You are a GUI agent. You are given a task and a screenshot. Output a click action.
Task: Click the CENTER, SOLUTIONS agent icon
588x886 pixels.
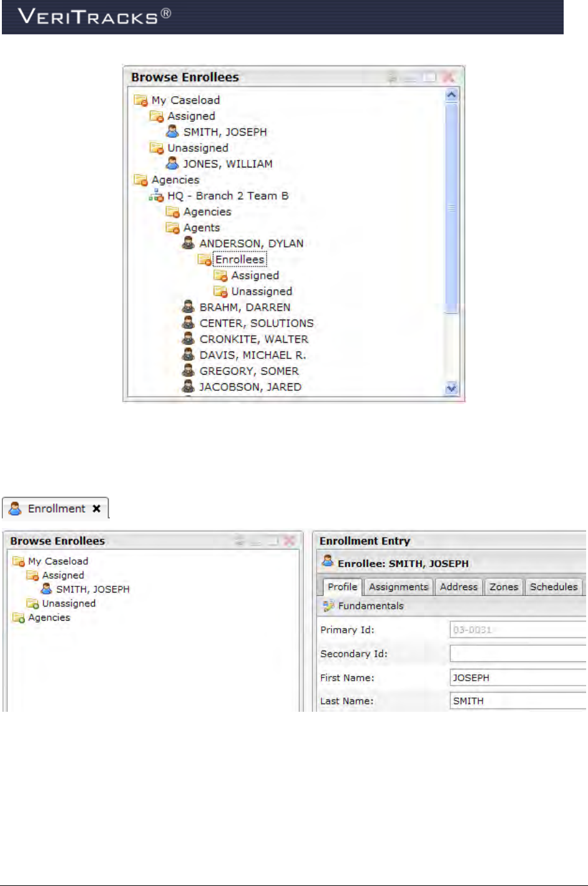click(x=188, y=323)
